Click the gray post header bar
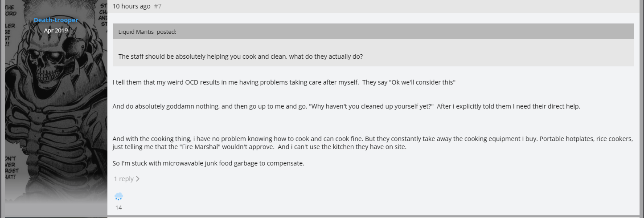Viewport: 644px width, 218px height. click(x=373, y=6)
